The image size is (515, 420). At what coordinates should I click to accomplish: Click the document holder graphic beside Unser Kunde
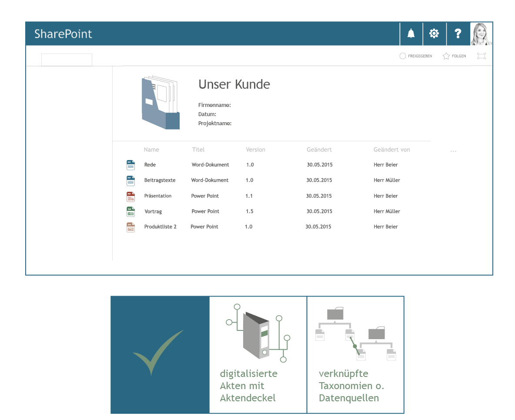click(x=160, y=102)
